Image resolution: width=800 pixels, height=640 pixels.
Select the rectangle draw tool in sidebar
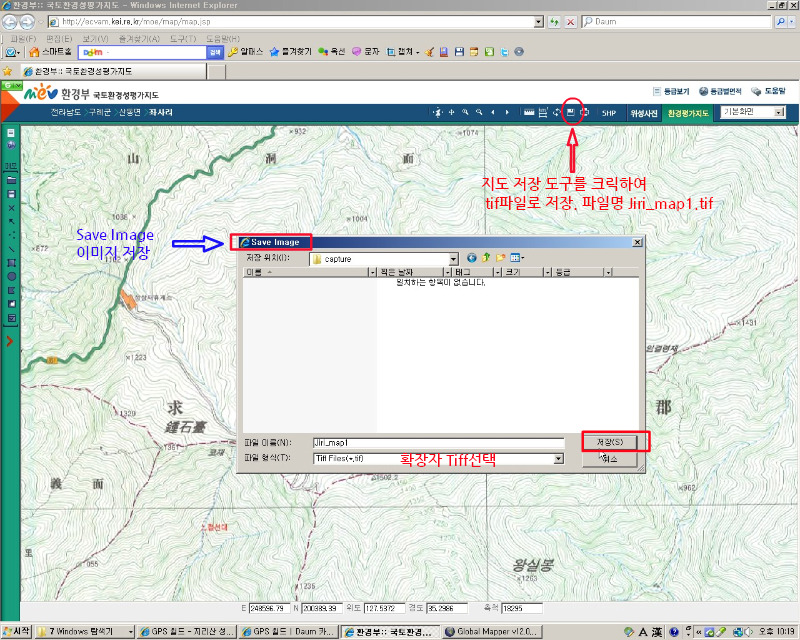[x=11, y=263]
